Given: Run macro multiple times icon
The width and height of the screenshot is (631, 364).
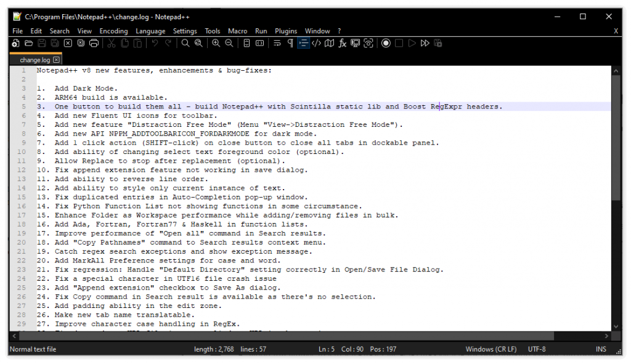Looking at the screenshot, I should coord(425,43).
